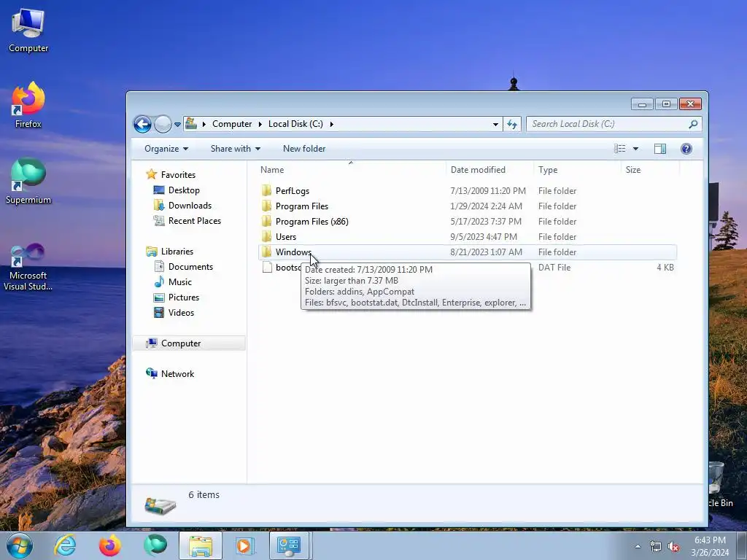Create a New folder from the toolbar
Screen dimensions: 747x560
[304, 149]
